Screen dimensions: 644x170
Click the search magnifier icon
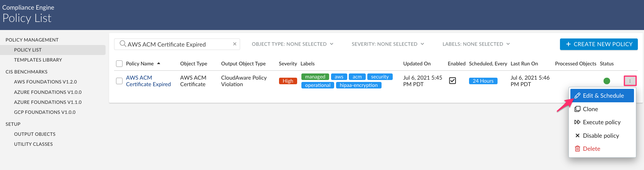tap(123, 44)
